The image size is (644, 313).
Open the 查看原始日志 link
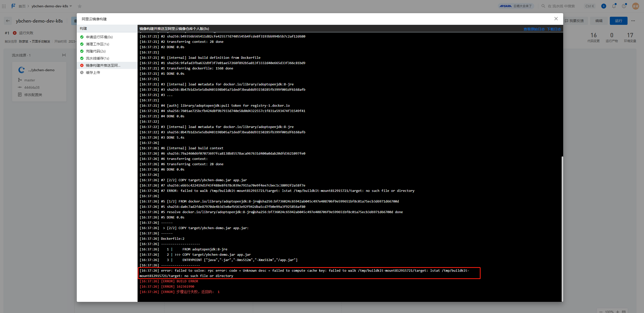coord(534,29)
